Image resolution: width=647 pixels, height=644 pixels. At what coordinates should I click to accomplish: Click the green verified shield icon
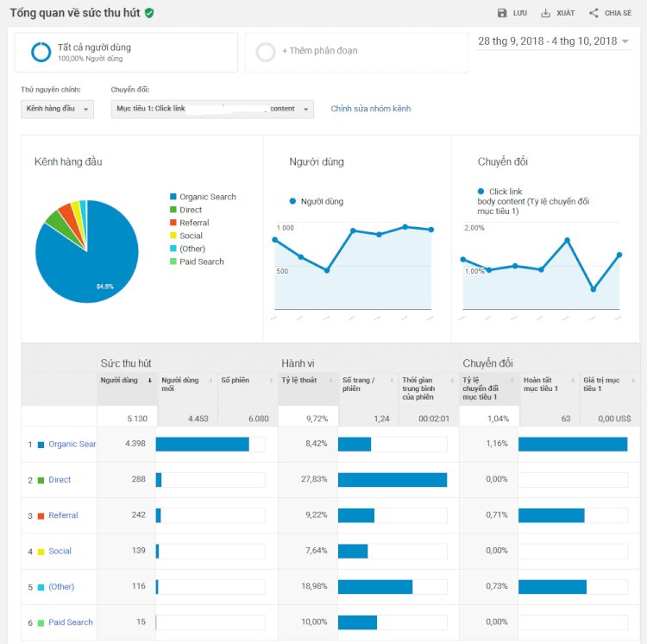click(149, 13)
